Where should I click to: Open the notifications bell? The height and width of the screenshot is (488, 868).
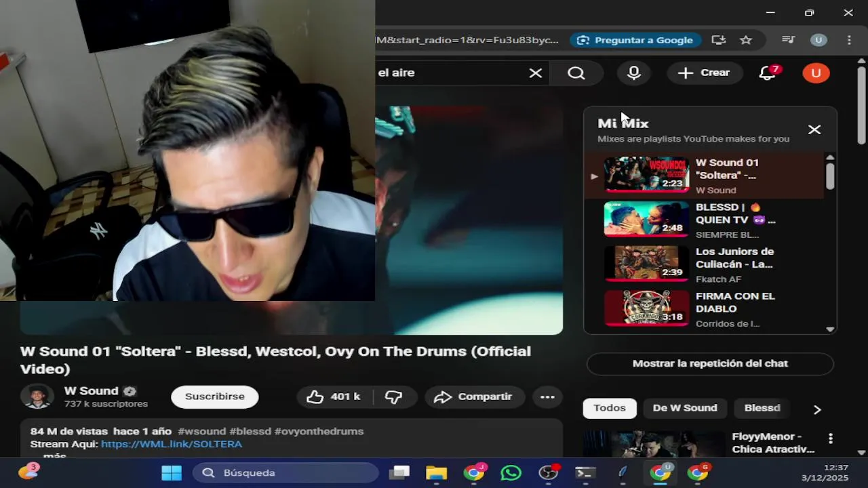(768, 73)
